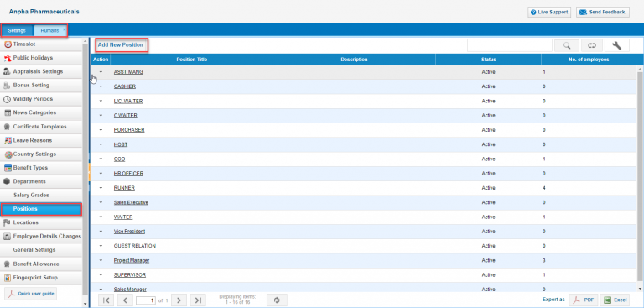The image size is (644, 308).
Task: Go to last page arrow icon
Action: [198, 300]
